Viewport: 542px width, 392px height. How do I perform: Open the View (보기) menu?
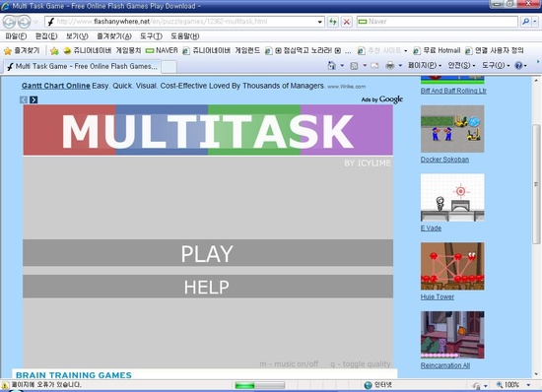click(77, 36)
